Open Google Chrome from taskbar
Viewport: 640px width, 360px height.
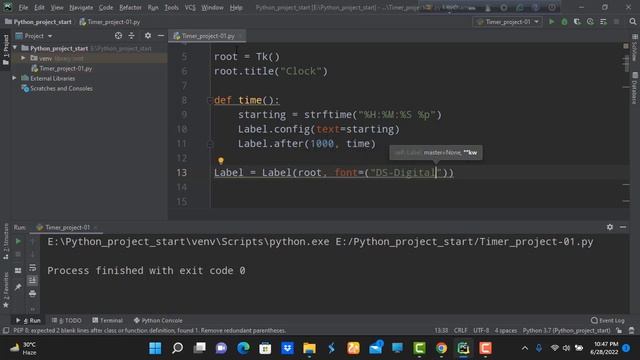click(x=441, y=348)
